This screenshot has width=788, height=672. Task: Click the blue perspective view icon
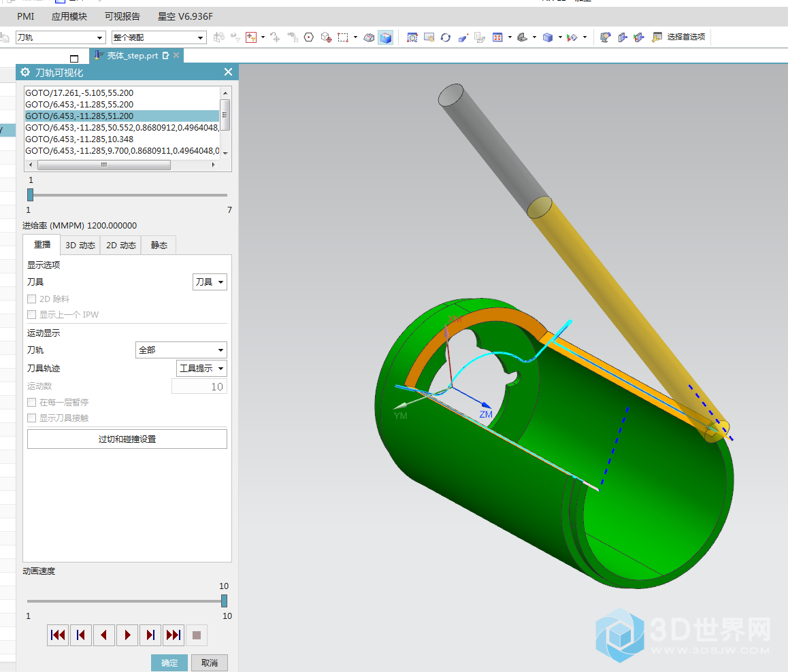click(x=463, y=37)
